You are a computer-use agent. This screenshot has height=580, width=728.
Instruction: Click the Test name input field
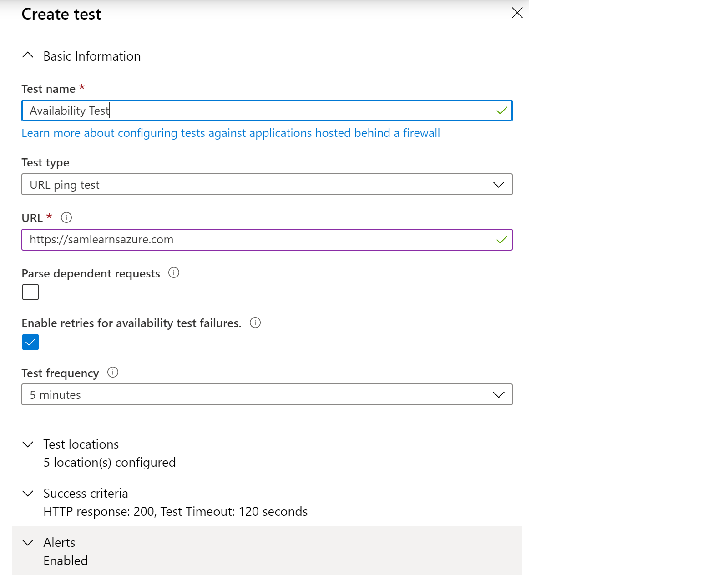267,111
